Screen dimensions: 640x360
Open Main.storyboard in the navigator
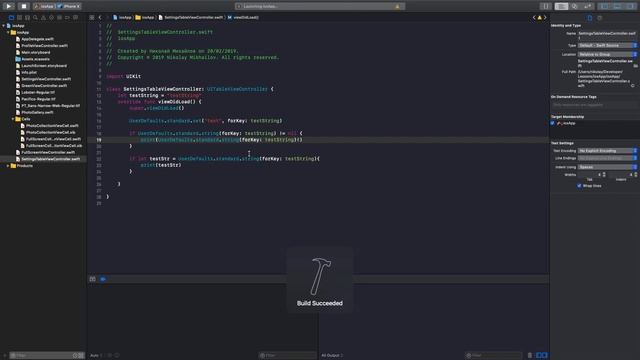coord(36,52)
